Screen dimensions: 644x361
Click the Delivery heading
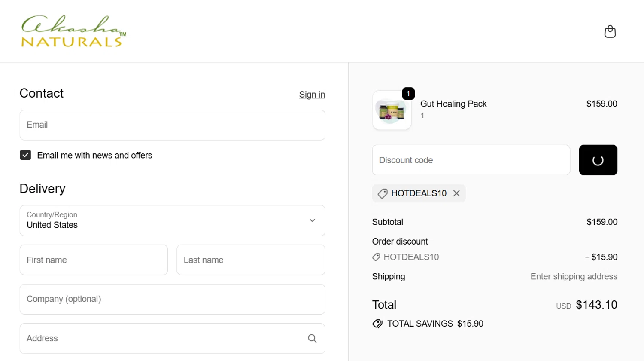(43, 189)
